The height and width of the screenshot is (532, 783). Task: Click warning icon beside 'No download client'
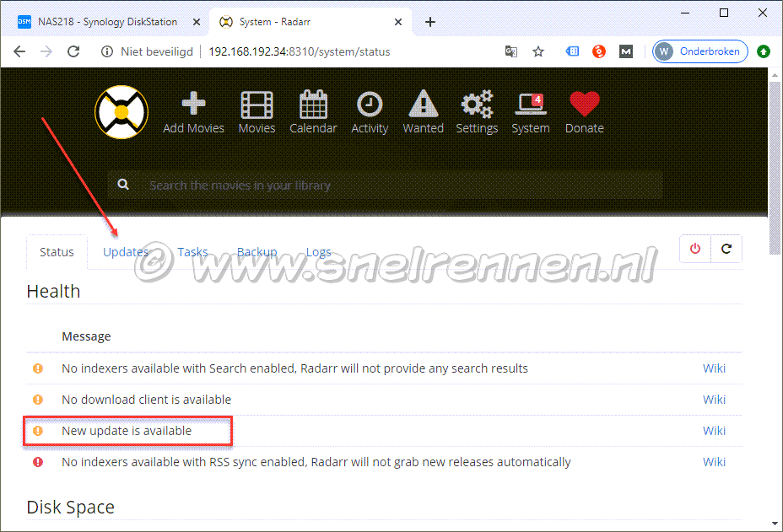click(38, 400)
